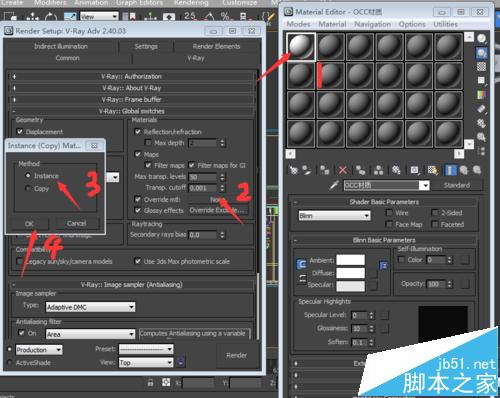Click Render button
This screenshot has width=500, height=398.
237,355
